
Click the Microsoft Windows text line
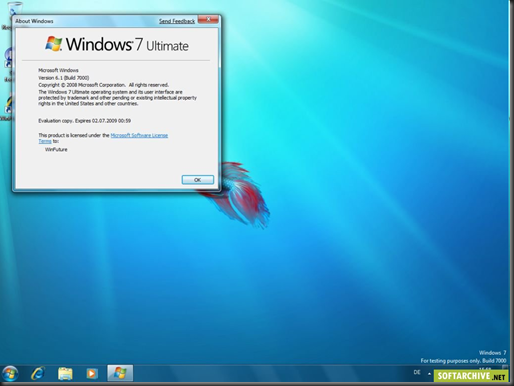pyautogui.click(x=58, y=70)
